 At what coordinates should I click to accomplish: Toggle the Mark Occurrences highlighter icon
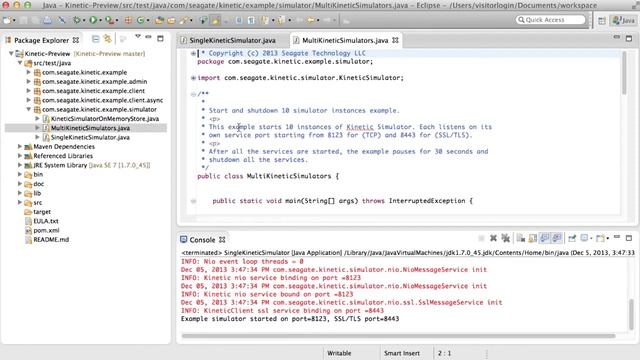click(215, 20)
